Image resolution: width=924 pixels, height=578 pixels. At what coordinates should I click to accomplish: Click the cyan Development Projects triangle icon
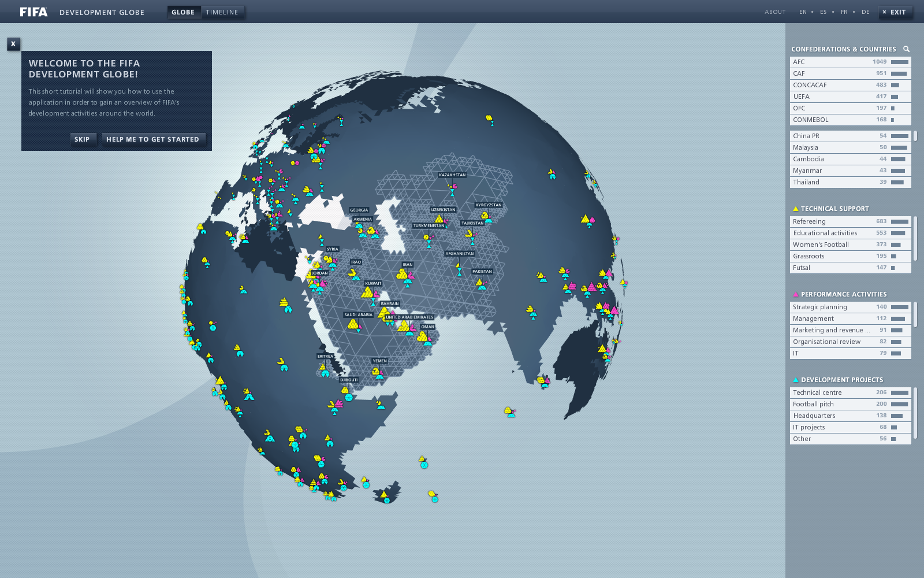pyautogui.click(x=795, y=380)
